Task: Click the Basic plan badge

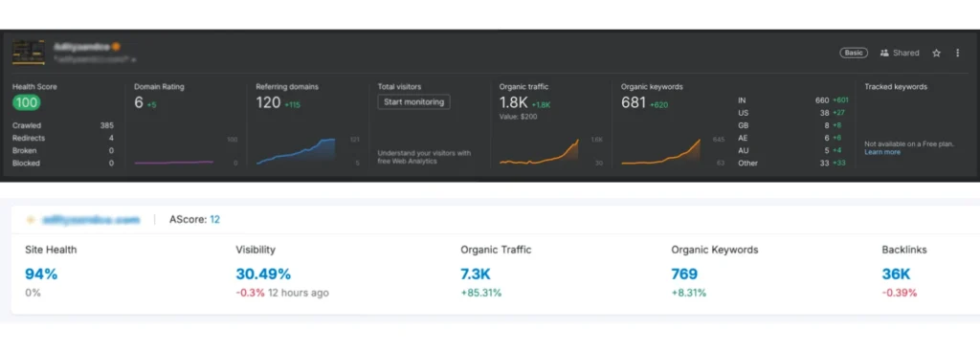Action: click(x=854, y=54)
